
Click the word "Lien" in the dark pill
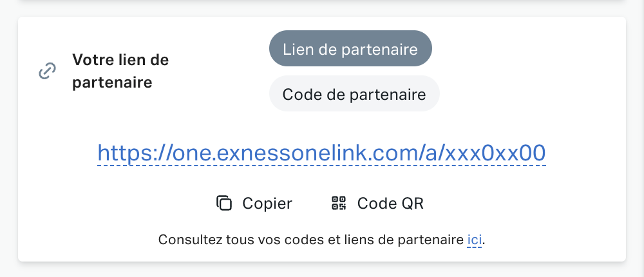(x=298, y=49)
